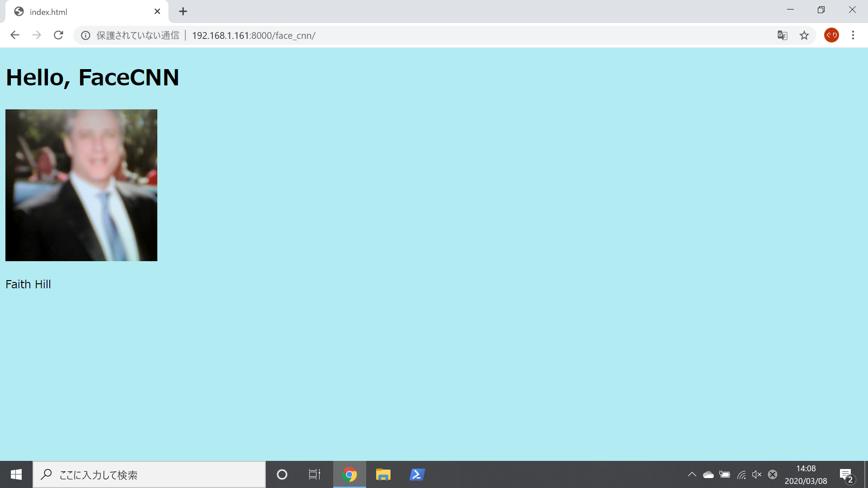Reload the current page
This screenshot has height=488, width=868.
[58, 35]
